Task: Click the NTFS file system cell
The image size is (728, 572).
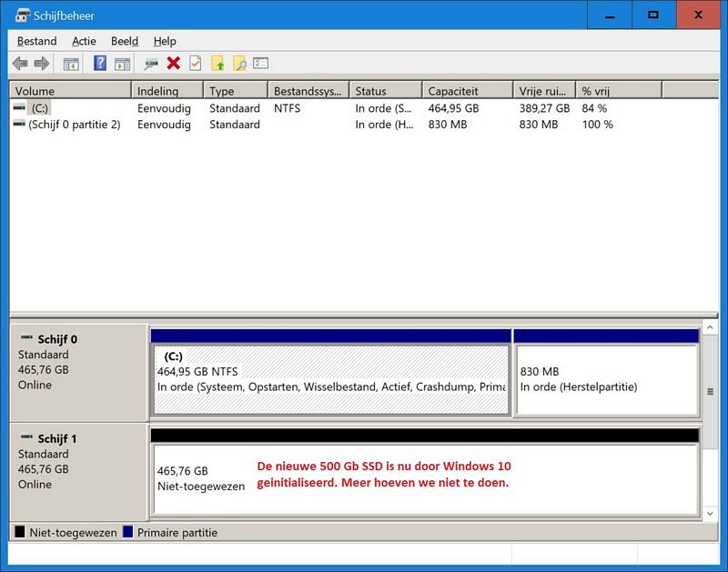Action: pyautogui.click(x=287, y=108)
